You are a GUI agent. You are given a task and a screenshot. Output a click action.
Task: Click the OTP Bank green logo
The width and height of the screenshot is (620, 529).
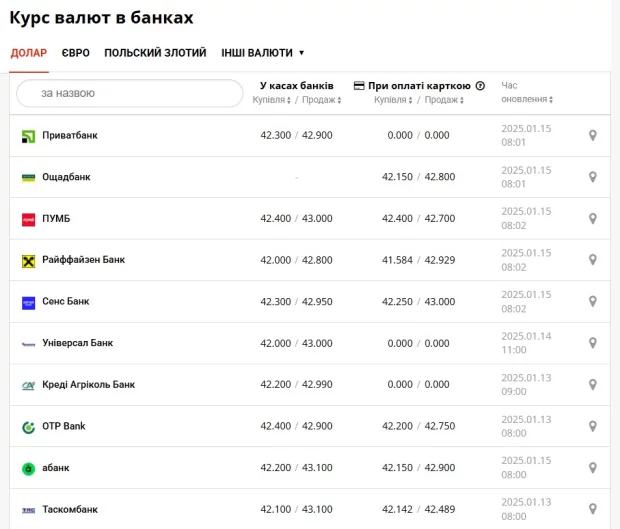point(28,427)
